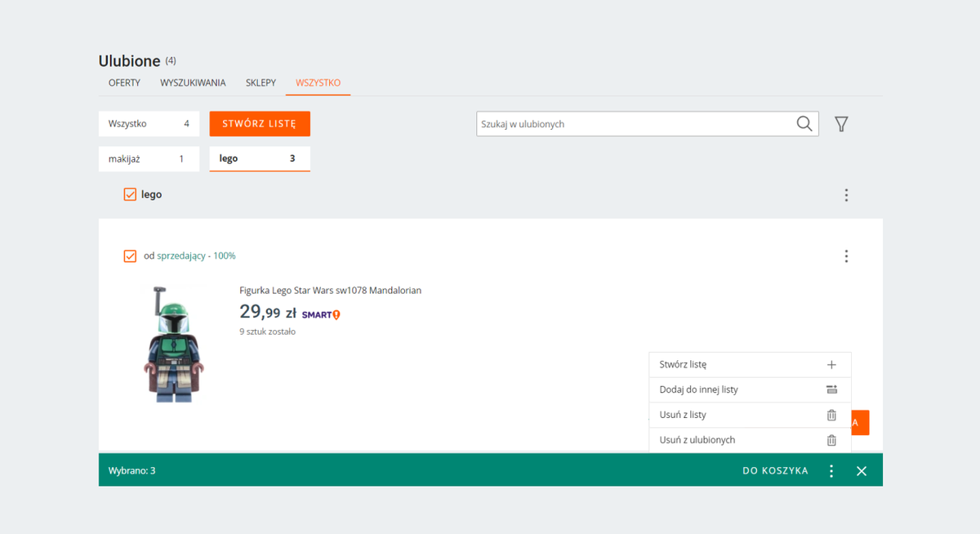Choose Usuń z listy menu entry
This screenshot has width=980, height=534.
click(750, 415)
